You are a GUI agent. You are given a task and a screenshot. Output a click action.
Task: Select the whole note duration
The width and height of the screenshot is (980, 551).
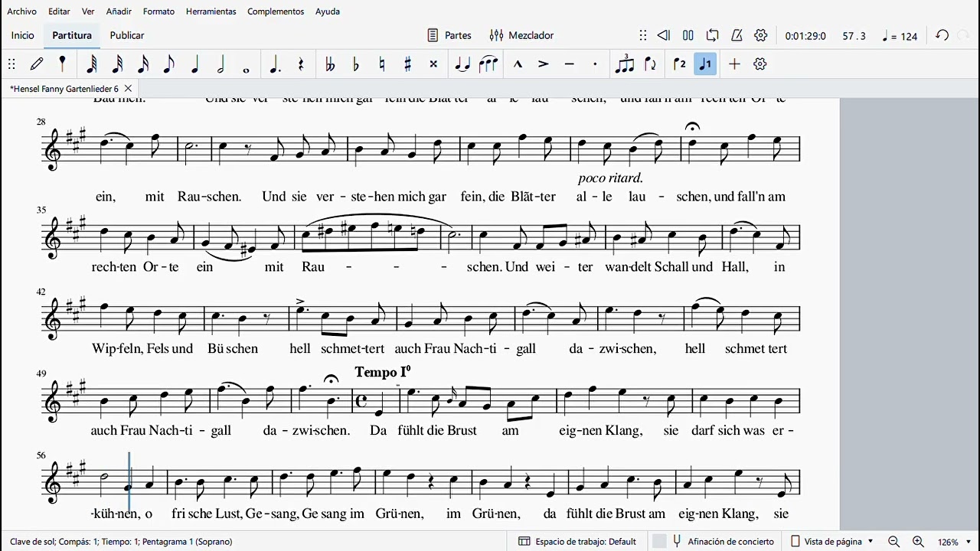[246, 69]
